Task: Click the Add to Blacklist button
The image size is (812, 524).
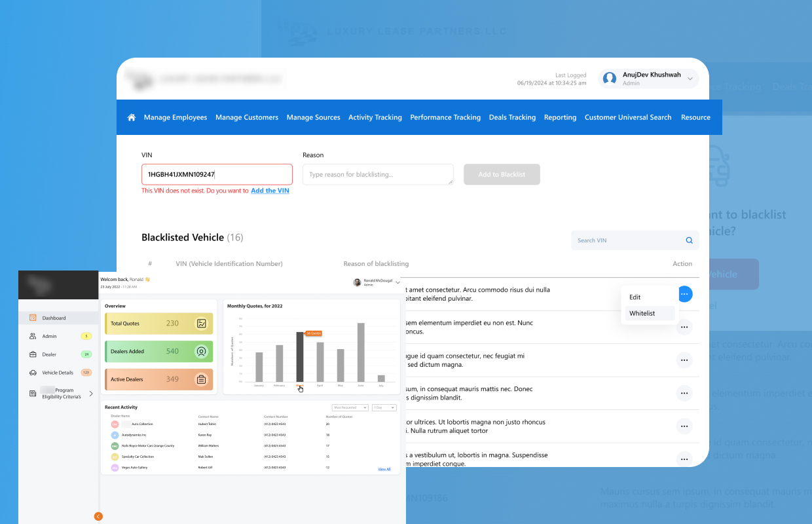Action: click(x=502, y=174)
